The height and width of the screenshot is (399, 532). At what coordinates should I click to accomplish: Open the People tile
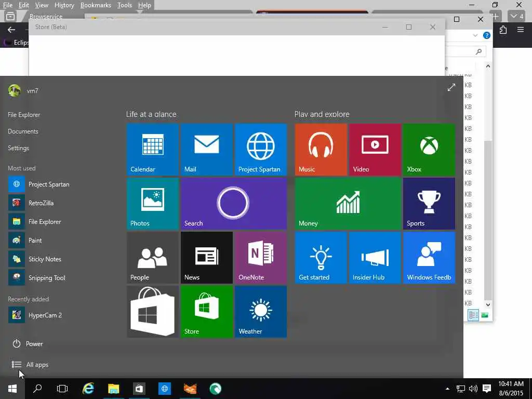[x=152, y=258]
